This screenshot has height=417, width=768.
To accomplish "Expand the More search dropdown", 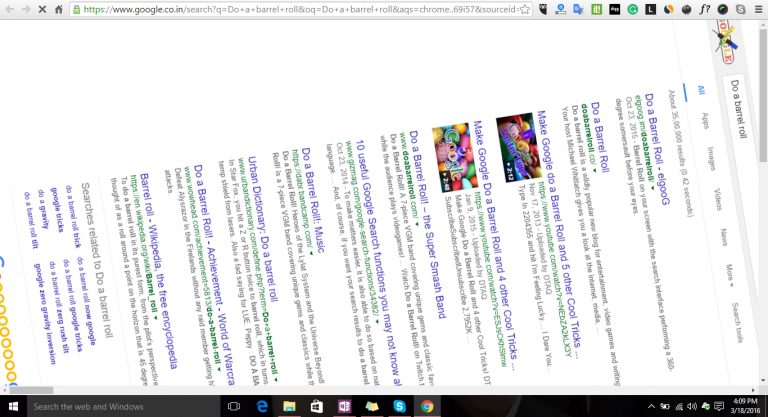I will pos(730,275).
